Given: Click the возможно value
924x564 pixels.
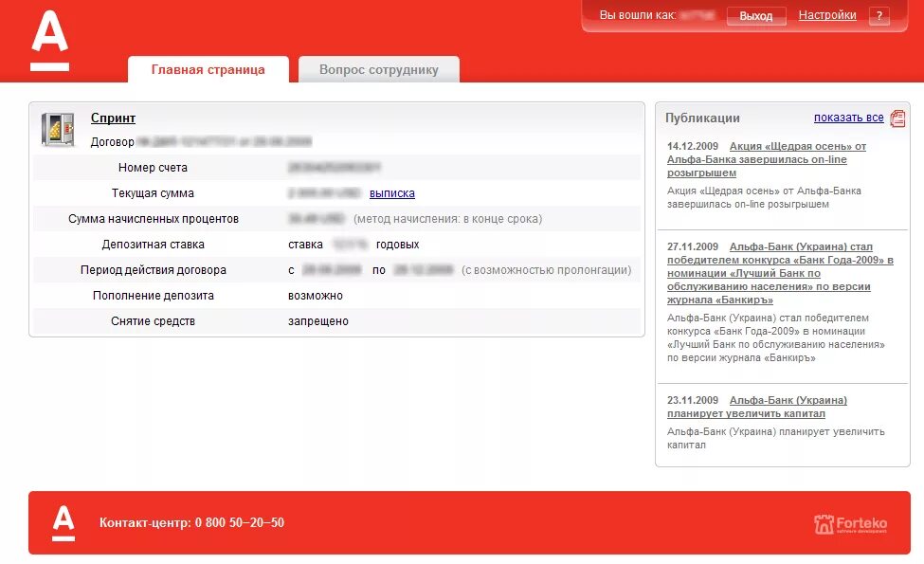Looking at the screenshot, I should click(x=316, y=296).
